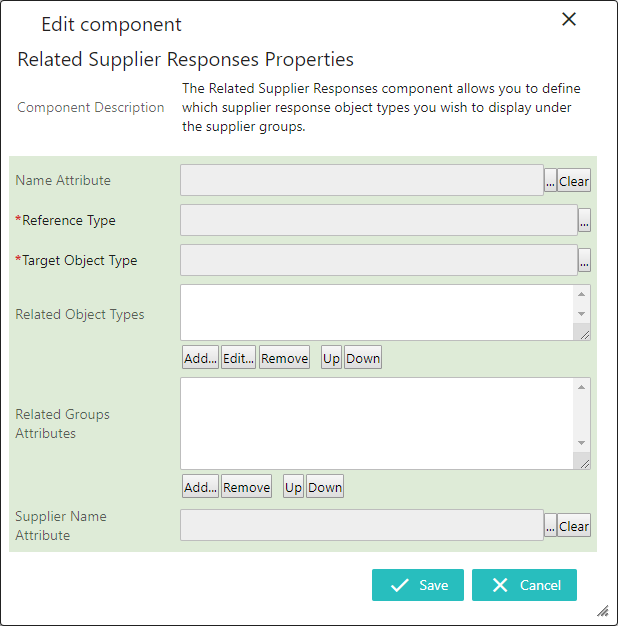Image resolution: width=618 pixels, height=626 pixels.
Task: Click scroll down arrow in Related Groups Attributes
Action: (x=581, y=443)
